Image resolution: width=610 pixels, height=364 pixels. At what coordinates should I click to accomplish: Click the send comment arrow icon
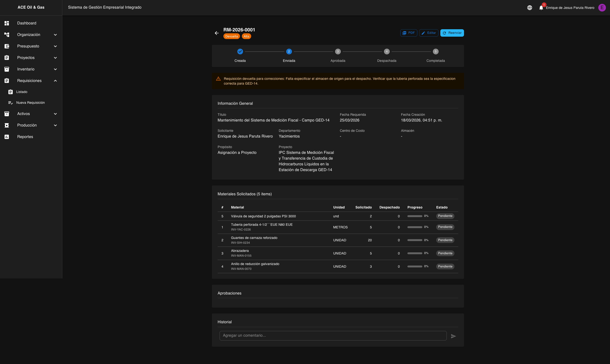(453, 336)
